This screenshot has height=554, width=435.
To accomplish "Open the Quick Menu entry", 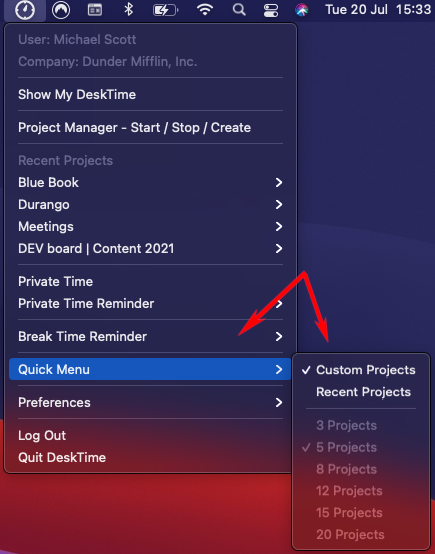I will (x=150, y=369).
